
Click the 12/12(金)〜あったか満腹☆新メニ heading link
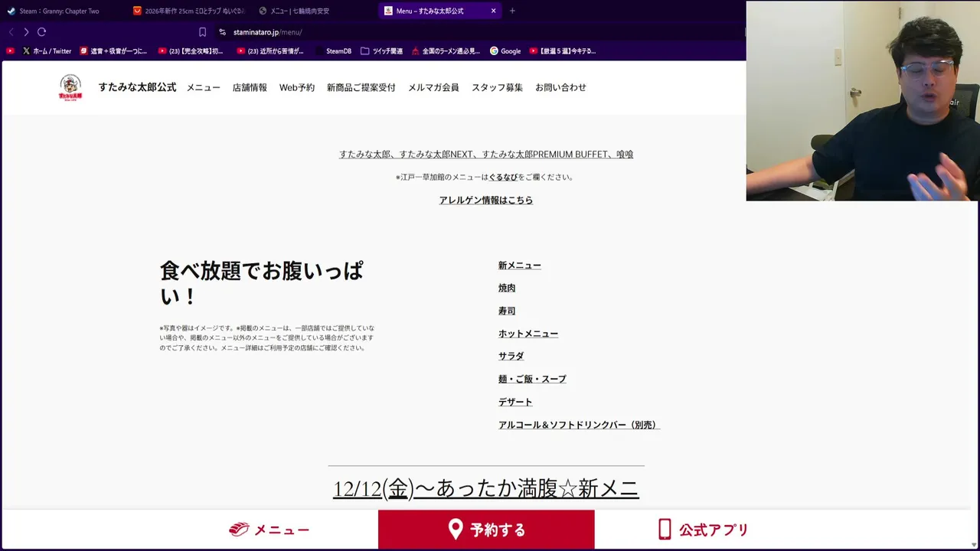[x=486, y=488]
